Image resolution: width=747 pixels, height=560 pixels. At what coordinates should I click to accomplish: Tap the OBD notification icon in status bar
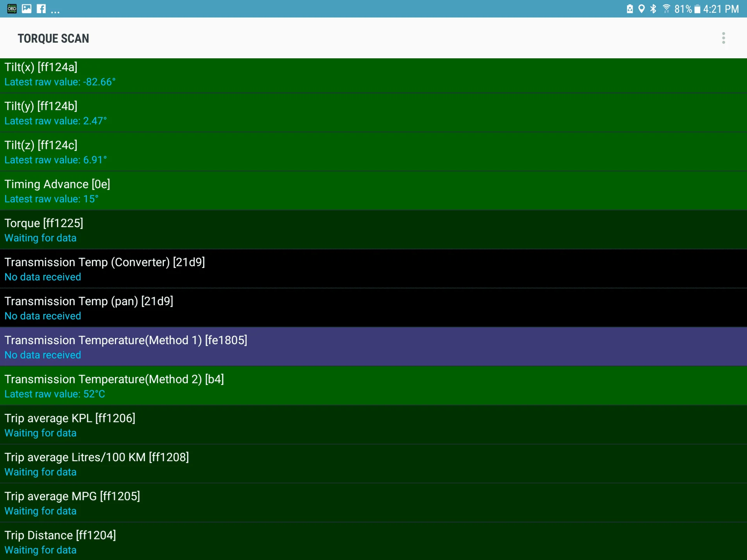click(12, 9)
